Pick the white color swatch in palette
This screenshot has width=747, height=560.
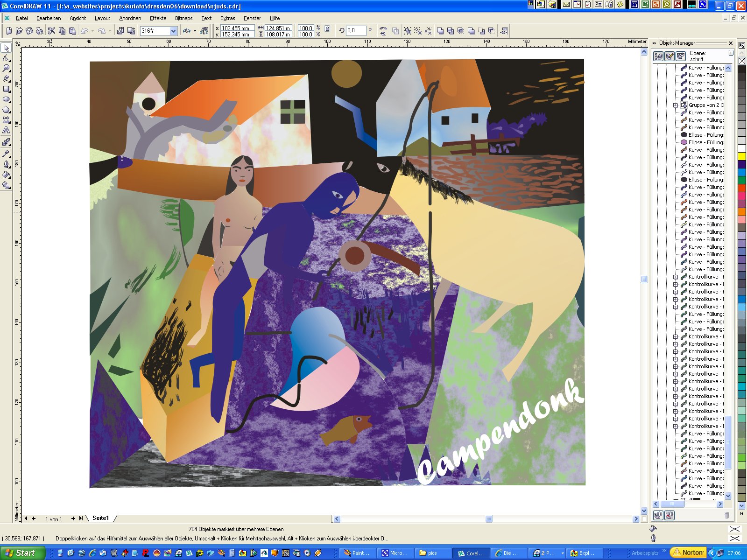tap(741, 149)
